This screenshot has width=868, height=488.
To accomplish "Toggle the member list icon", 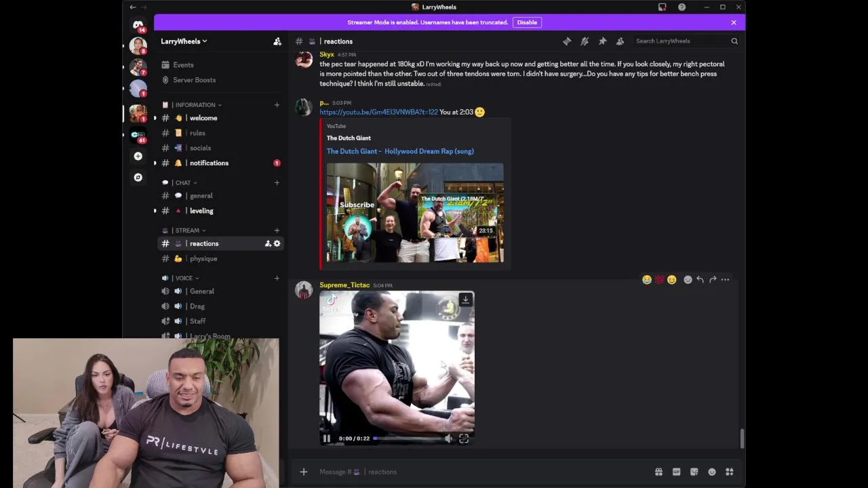I will pos(620,41).
